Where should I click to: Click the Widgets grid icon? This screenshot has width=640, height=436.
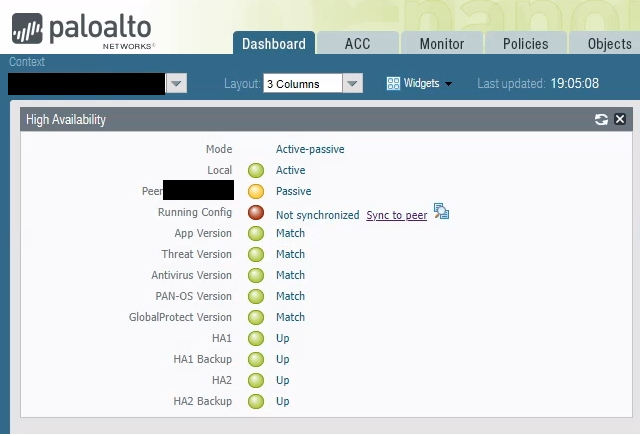click(x=393, y=84)
